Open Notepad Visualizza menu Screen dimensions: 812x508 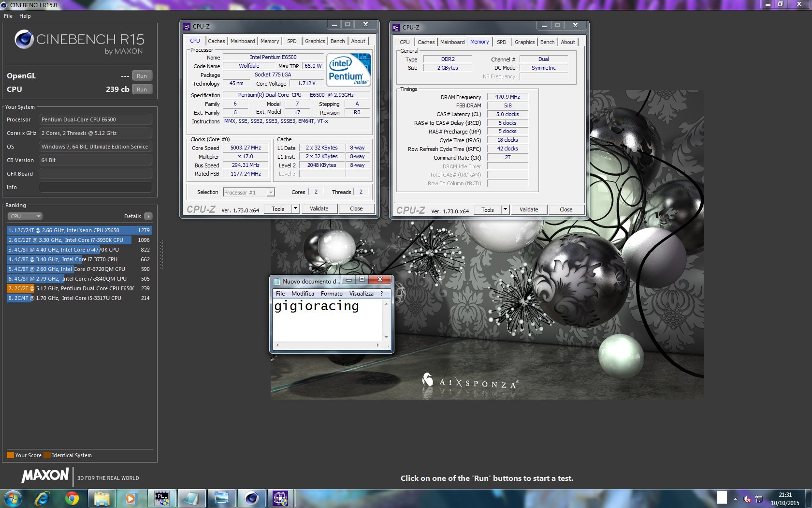362,294
